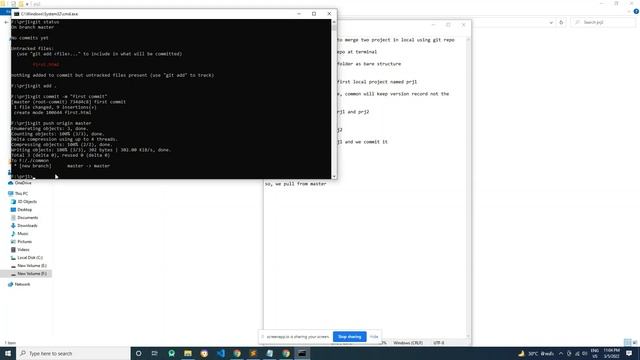The width and height of the screenshot is (640, 360).
Task: Switch the ENG input language indicator
Action: point(595,353)
